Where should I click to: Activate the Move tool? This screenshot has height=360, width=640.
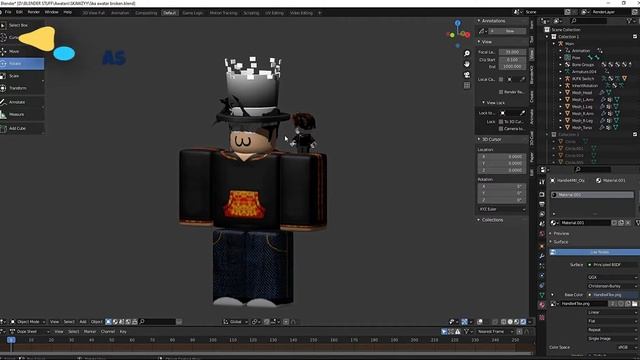tap(22, 51)
